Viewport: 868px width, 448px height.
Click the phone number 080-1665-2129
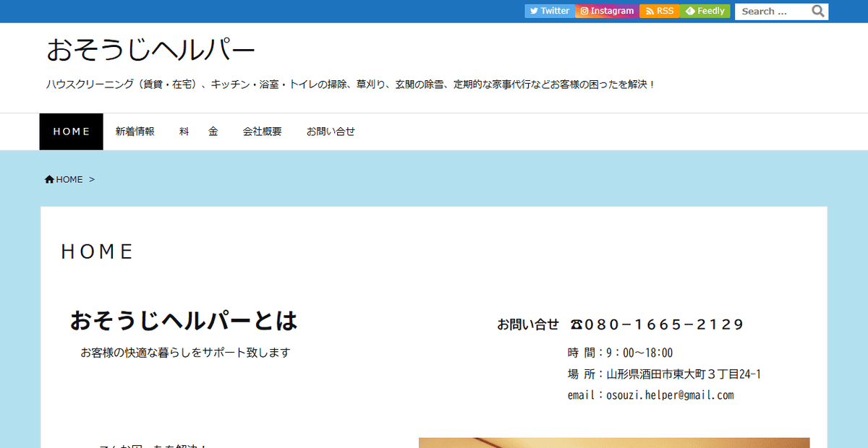pyautogui.click(x=664, y=324)
